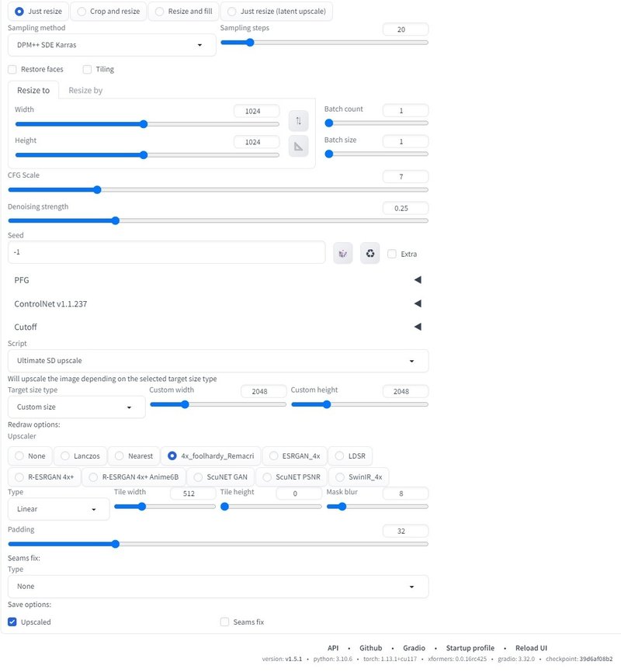Click the Denoising strength slider
The image size is (621, 672).
217,220
